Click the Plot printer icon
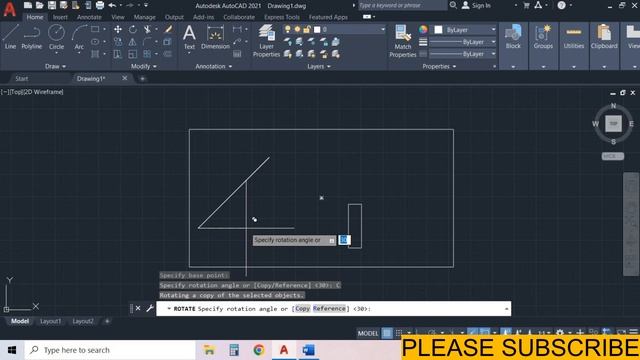Viewport: 640px width, 360px height. (100, 5)
